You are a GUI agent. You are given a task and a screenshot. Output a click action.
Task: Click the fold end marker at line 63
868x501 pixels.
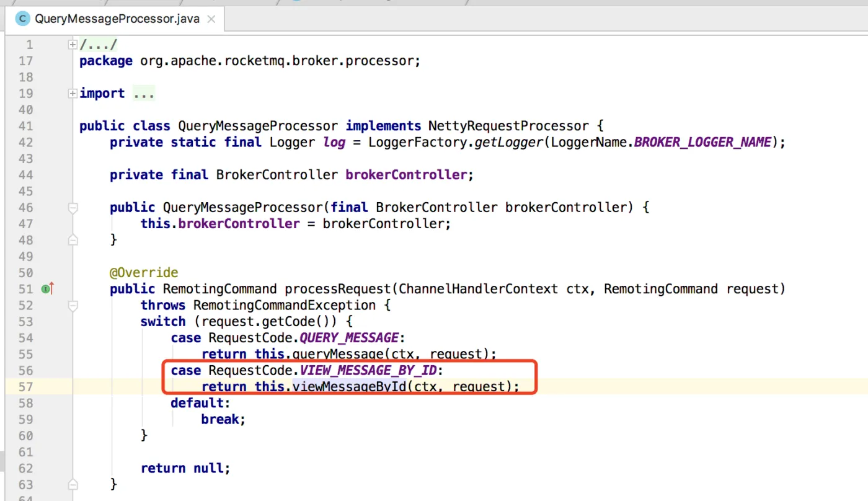tap(73, 484)
